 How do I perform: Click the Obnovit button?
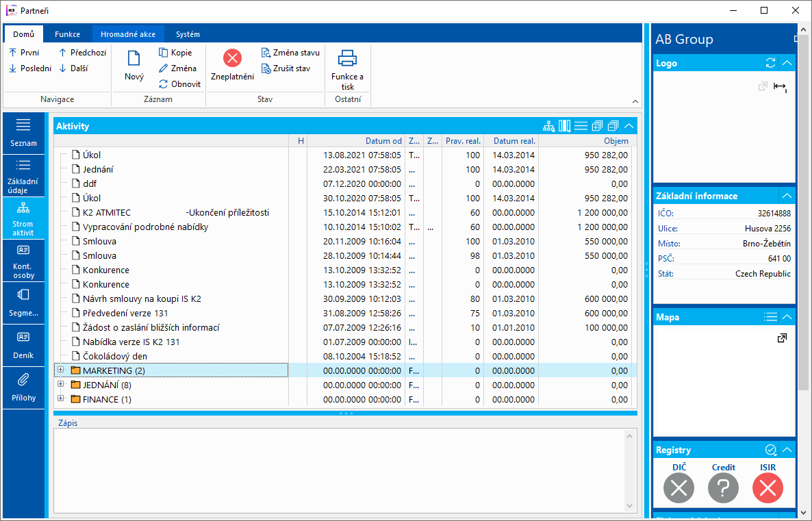179,84
